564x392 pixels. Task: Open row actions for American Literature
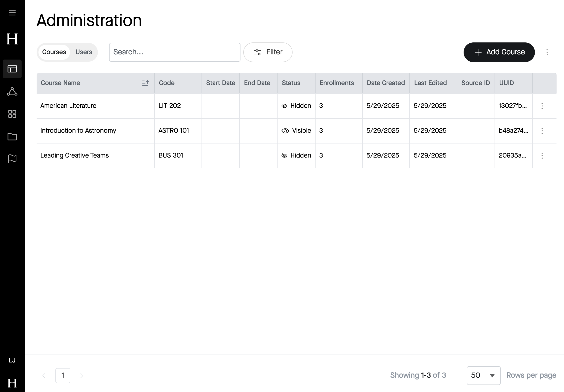coord(542,106)
